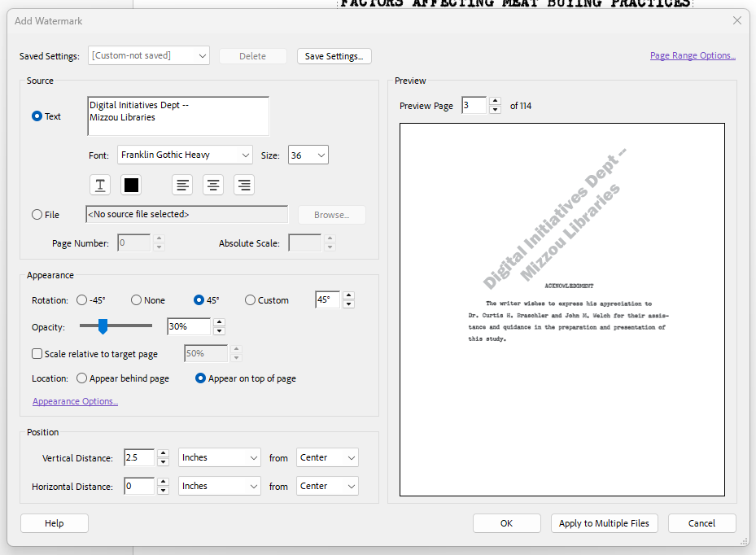756x555 pixels.
Task: Close the Add Watermark dialog
Action: [x=737, y=20]
